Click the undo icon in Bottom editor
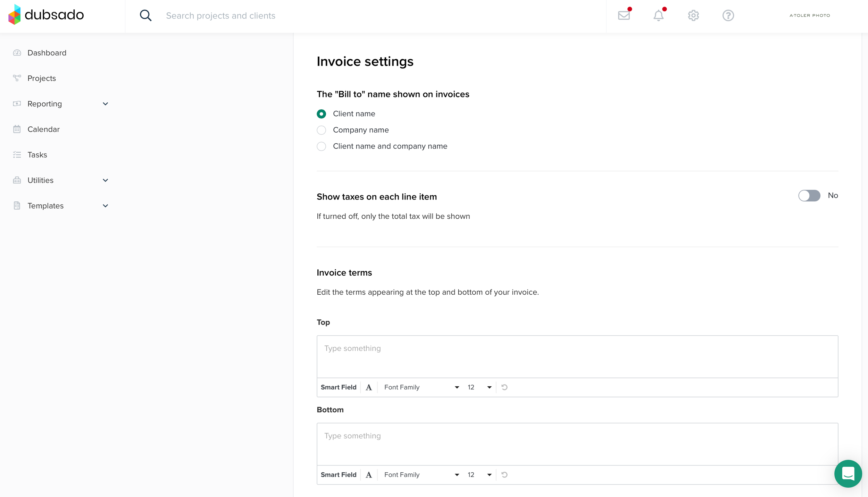Image resolution: width=868 pixels, height=497 pixels. click(504, 474)
